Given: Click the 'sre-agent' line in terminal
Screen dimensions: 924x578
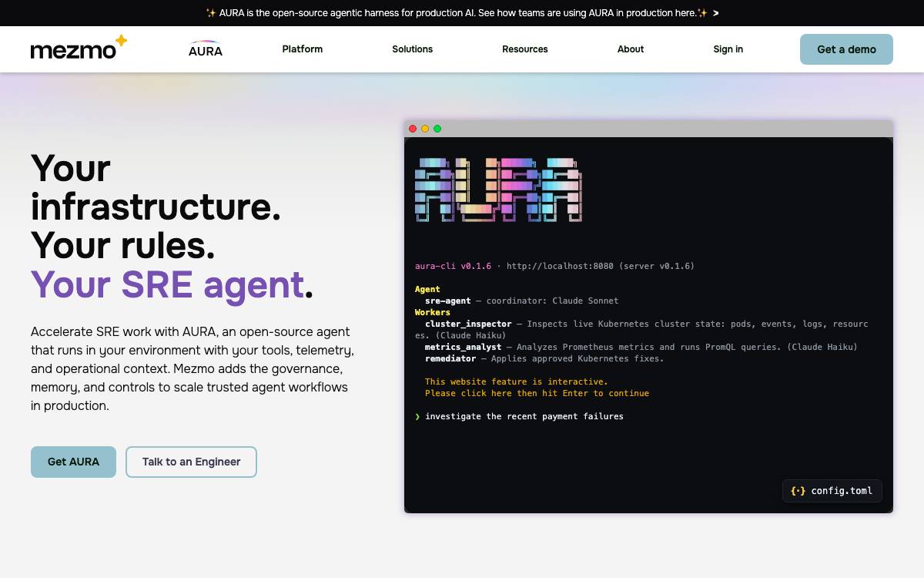Looking at the screenshot, I should point(521,301).
